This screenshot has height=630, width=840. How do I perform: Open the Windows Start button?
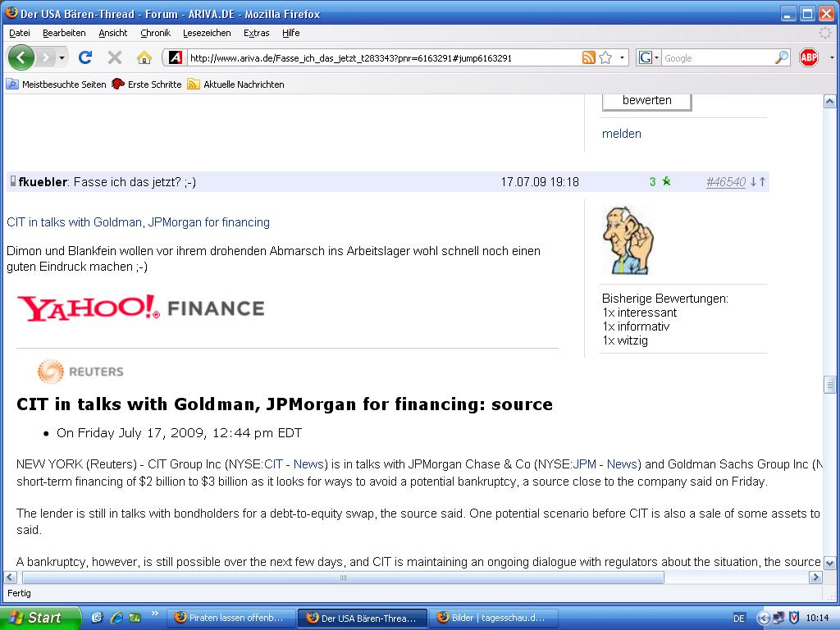(41, 618)
